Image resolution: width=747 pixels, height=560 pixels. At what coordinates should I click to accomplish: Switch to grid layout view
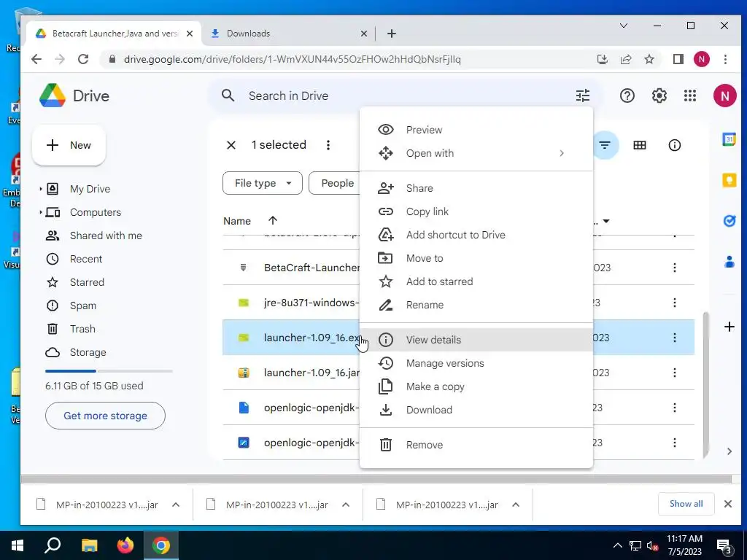coord(639,145)
